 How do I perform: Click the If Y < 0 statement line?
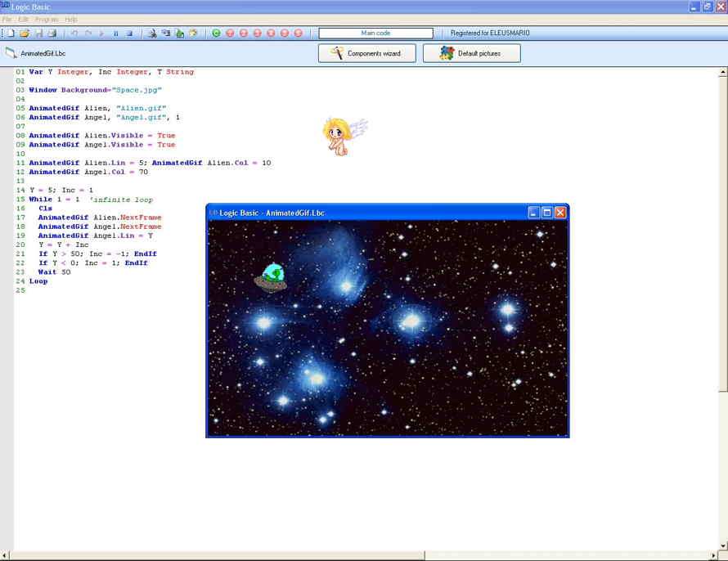(93, 263)
